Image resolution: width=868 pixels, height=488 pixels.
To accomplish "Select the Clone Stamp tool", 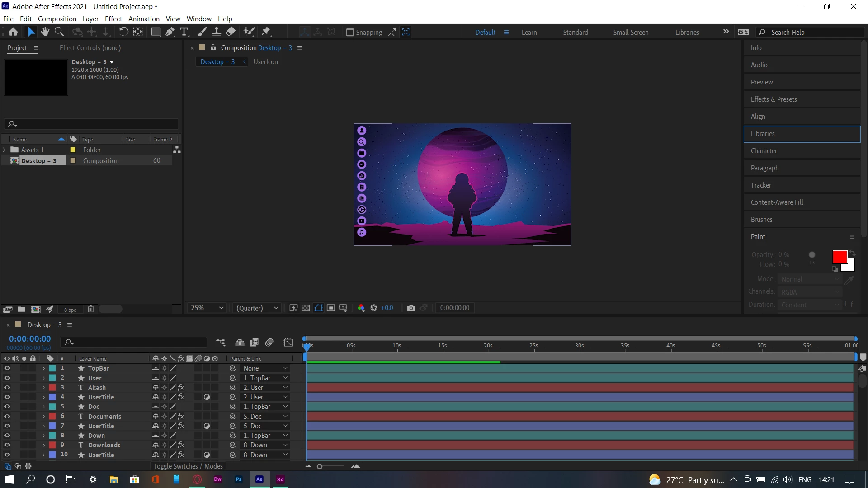I will tap(217, 32).
